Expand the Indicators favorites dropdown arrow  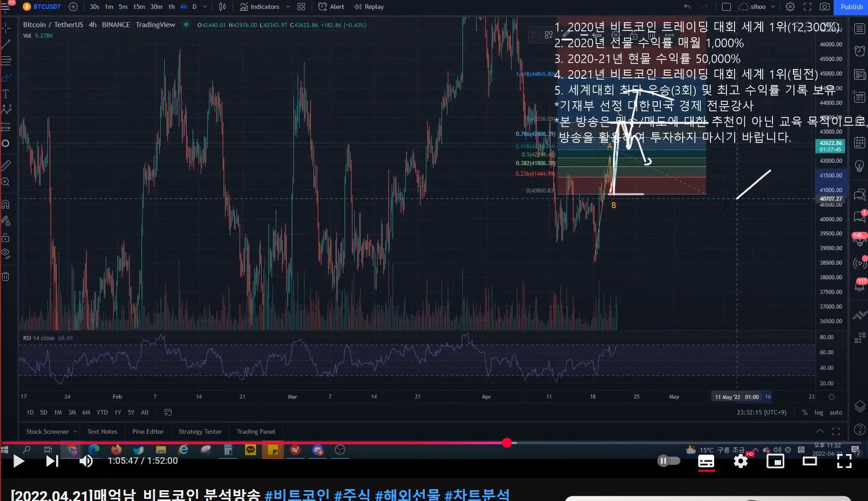[x=288, y=7]
